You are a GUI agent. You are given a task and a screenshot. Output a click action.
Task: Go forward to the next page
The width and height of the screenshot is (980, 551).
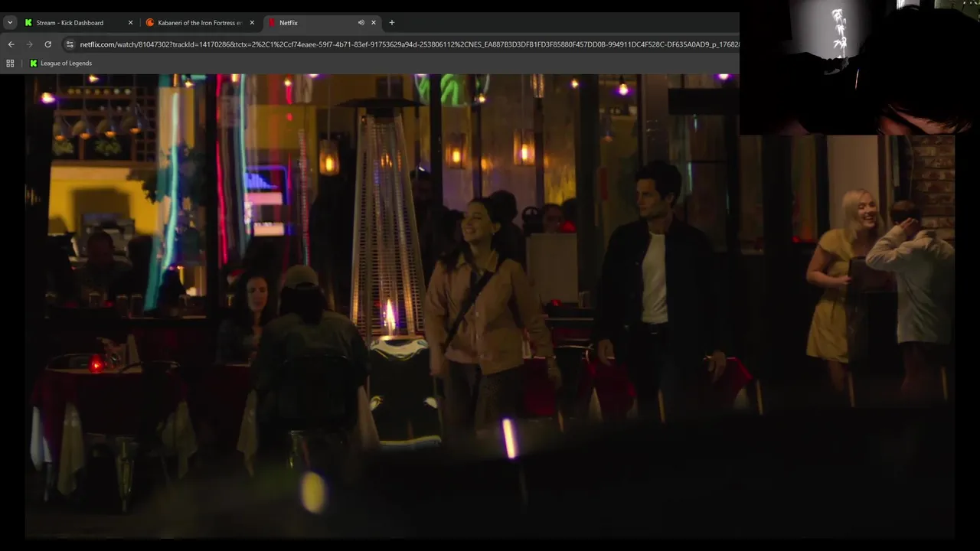tap(29, 44)
